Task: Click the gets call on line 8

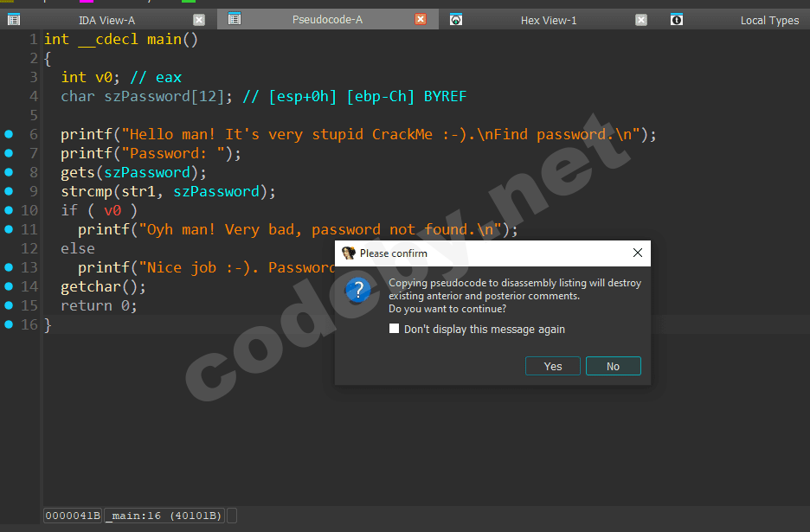Action: coord(78,172)
